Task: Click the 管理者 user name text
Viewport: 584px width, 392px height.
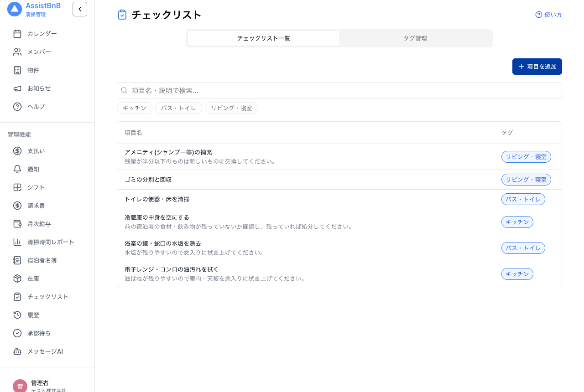Action: point(40,383)
